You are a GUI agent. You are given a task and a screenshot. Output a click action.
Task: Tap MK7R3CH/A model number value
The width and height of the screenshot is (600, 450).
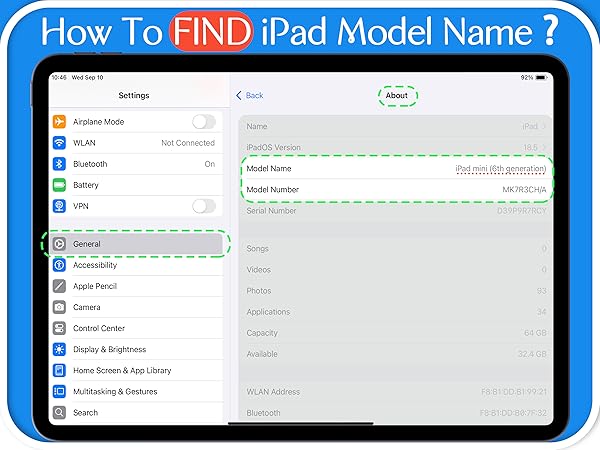coord(524,190)
